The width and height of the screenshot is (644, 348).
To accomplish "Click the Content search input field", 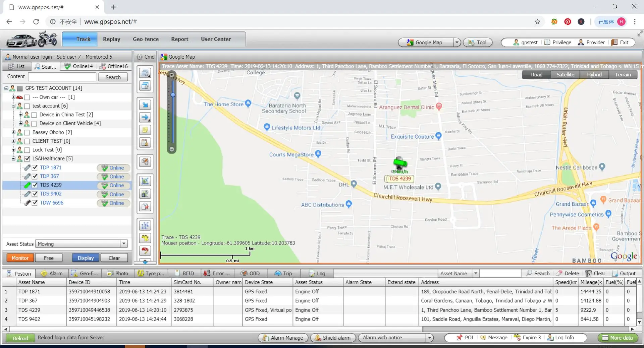I will point(62,77).
